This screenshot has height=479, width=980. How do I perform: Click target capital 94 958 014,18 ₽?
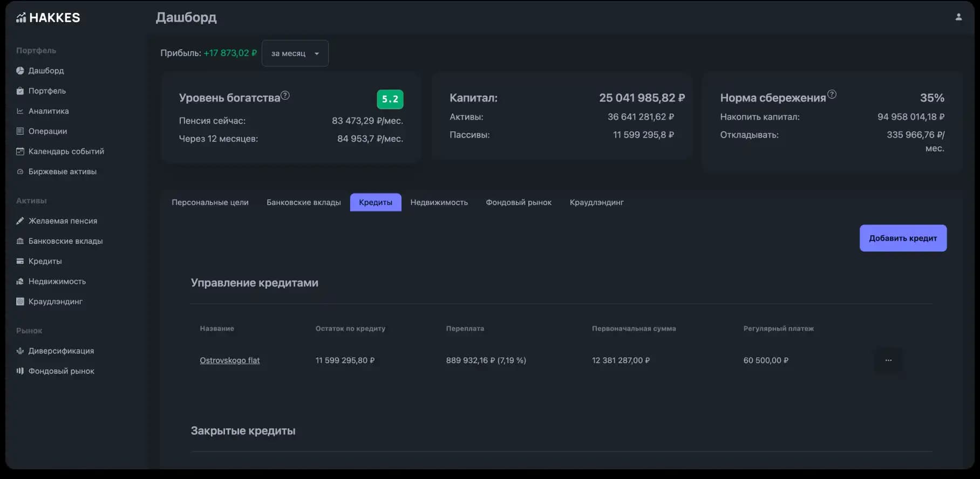pos(911,117)
